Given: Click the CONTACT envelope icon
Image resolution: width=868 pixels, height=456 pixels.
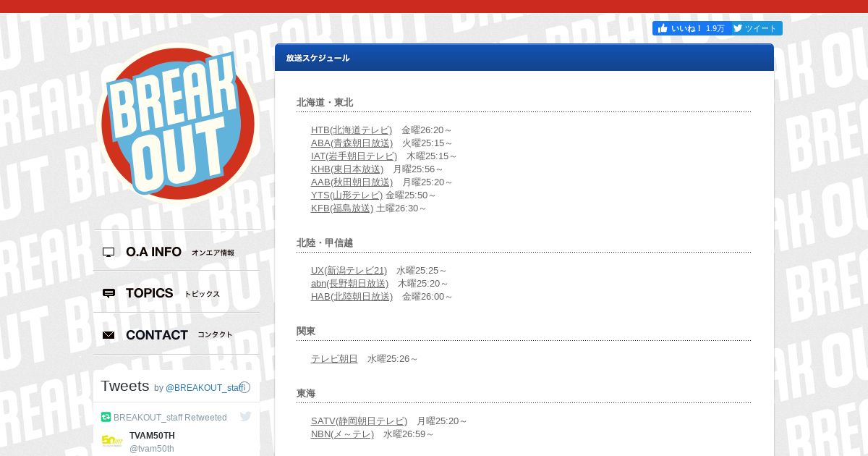Looking at the screenshot, I should pyautogui.click(x=109, y=335).
